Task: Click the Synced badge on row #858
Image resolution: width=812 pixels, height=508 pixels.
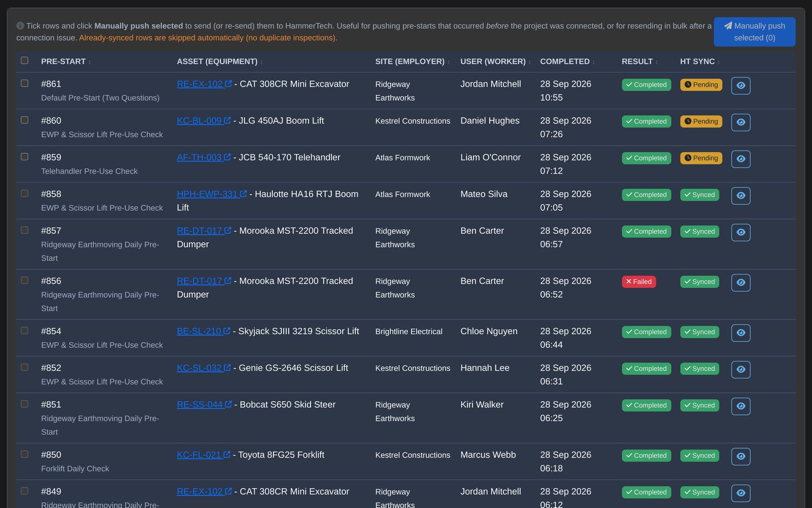Action: [699, 195]
